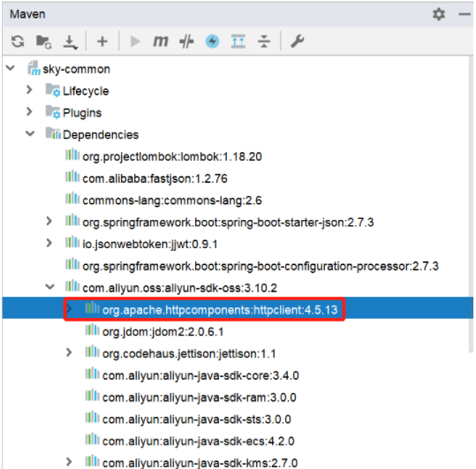Run Maven build play button
The width and height of the screenshot is (476, 469).
[135, 42]
